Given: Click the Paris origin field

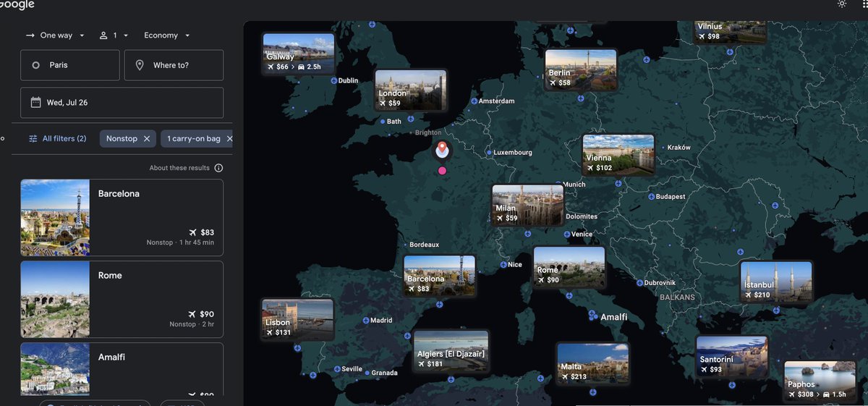Looking at the screenshot, I should pyautogui.click(x=70, y=65).
